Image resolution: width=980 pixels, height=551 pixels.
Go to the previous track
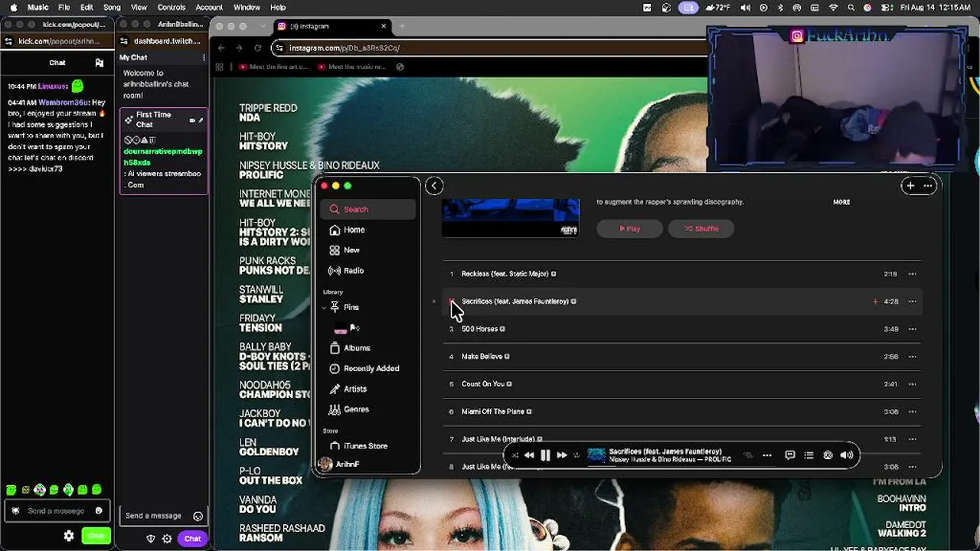coord(529,455)
